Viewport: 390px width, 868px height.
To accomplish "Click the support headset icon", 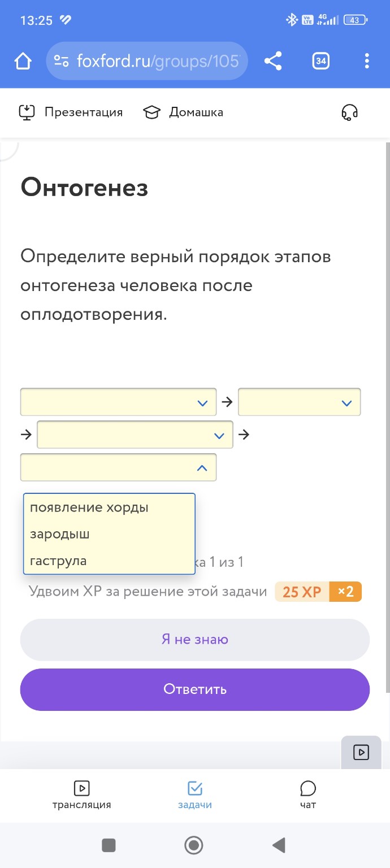I will pyautogui.click(x=350, y=112).
